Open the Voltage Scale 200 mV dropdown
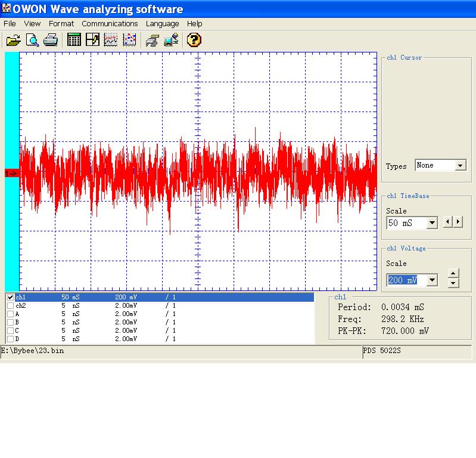 coord(432,280)
